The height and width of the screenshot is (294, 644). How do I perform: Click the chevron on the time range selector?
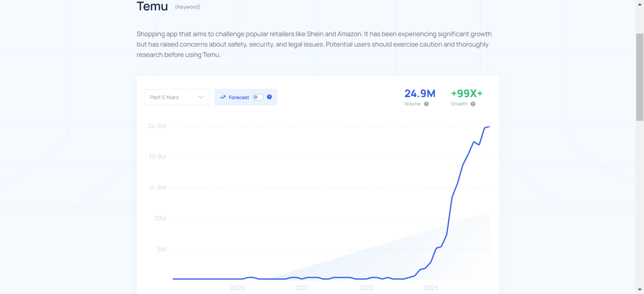coord(200,97)
